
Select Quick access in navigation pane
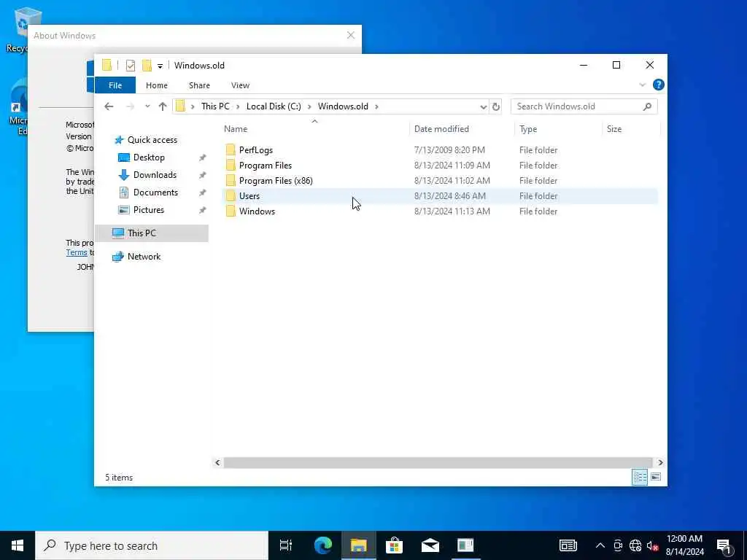click(152, 140)
